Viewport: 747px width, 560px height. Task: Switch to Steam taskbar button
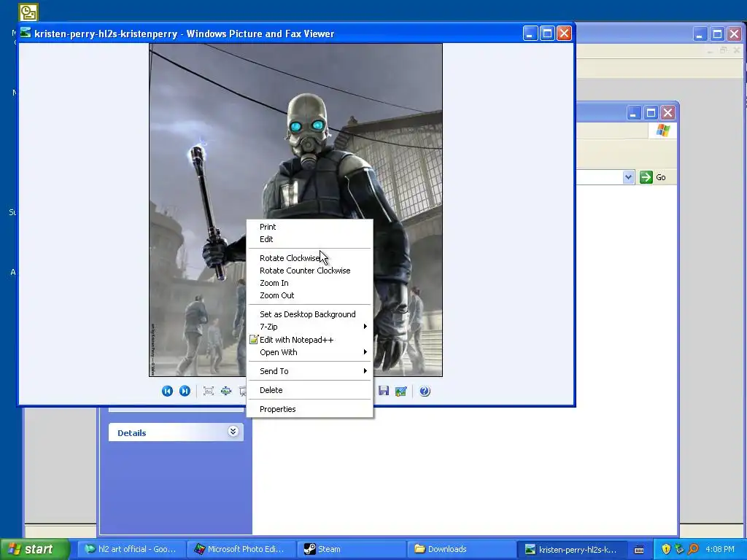click(350, 549)
